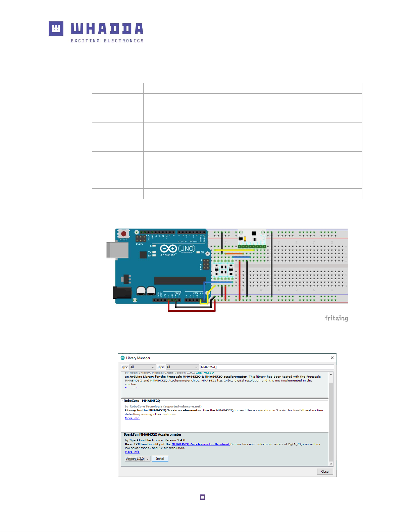This screenshot has height=532, width=411.
Task: Click the INSTALLED label of first library
Action: point(205,373)
